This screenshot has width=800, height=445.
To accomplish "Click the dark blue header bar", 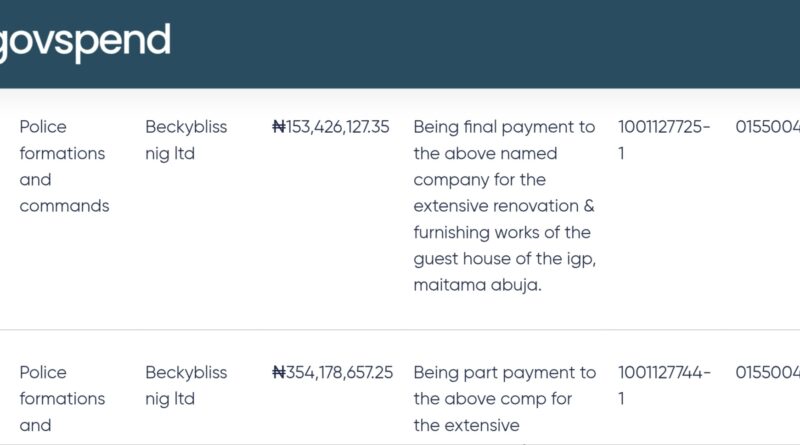I will [x=480, y=44].
